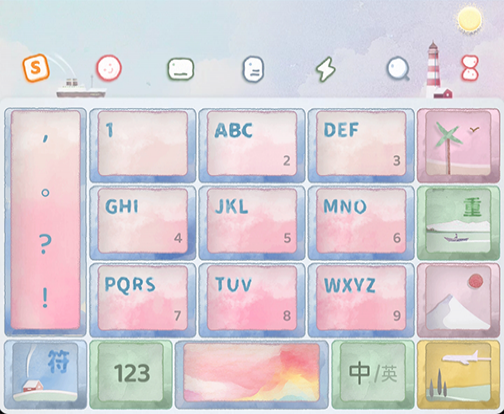Image resolution: width=504 pixels, height=414 pixels.
Task: Toggle 中/英 language mode
Action: (373, 375)
